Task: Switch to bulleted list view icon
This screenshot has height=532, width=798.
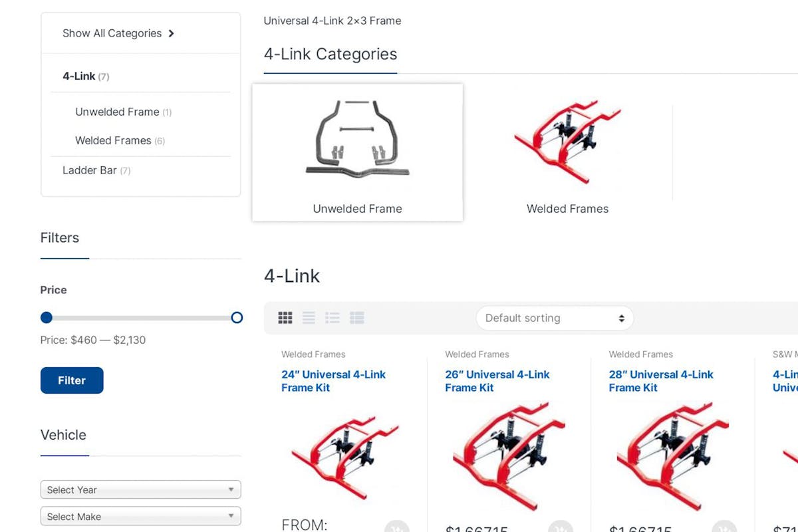Action: (332, 318)
